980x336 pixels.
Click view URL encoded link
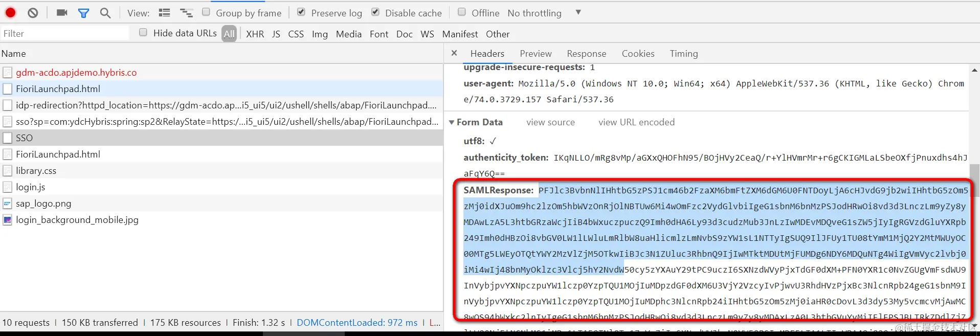(x=636, y=122)
